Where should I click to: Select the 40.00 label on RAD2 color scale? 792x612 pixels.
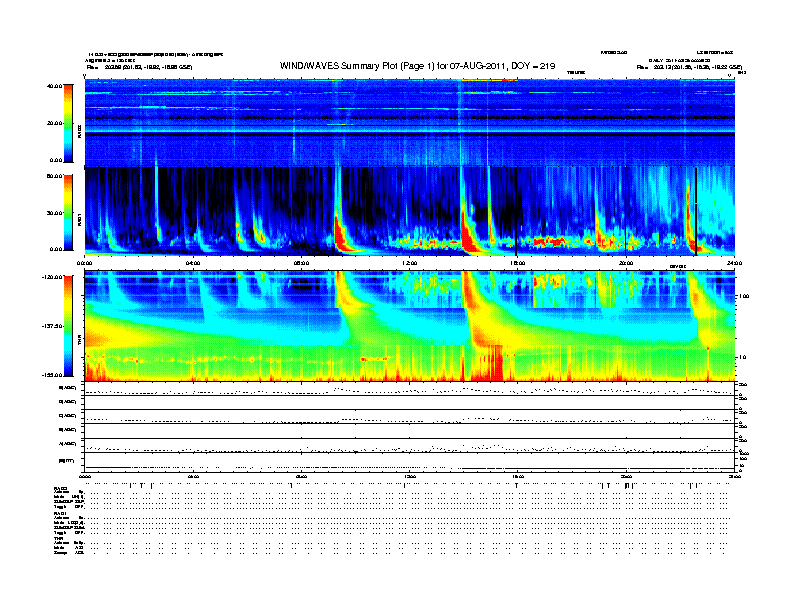54,86
